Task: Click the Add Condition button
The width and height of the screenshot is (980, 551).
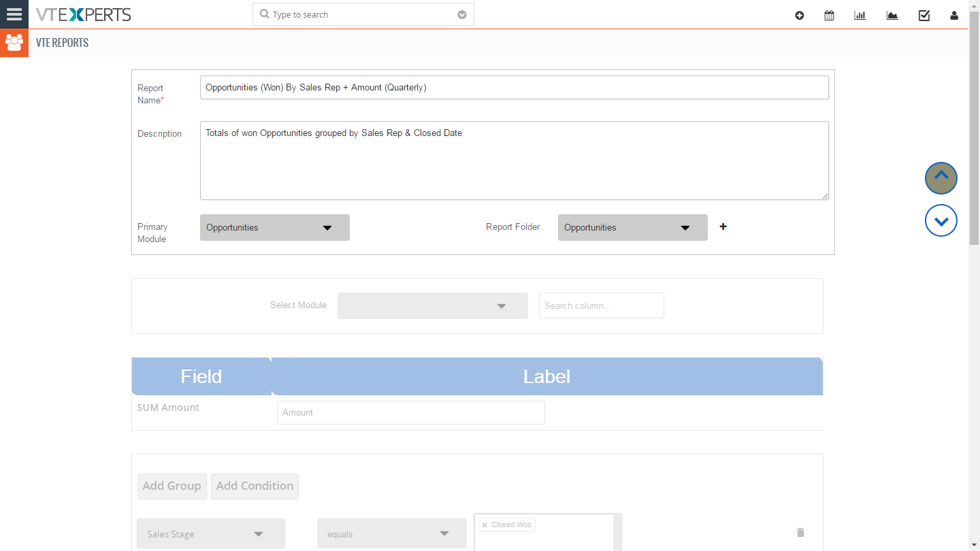Action: tap(255, 486)
